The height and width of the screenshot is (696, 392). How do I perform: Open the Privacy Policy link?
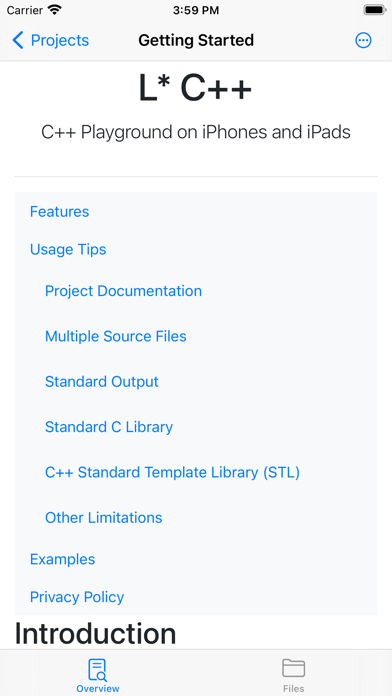pos(77,597)
